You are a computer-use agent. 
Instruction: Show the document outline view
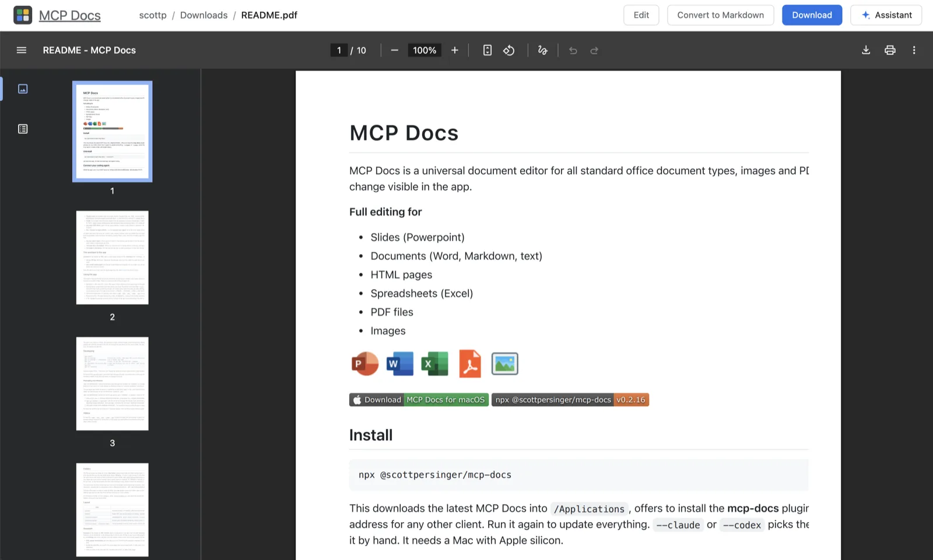pos(23,129)
